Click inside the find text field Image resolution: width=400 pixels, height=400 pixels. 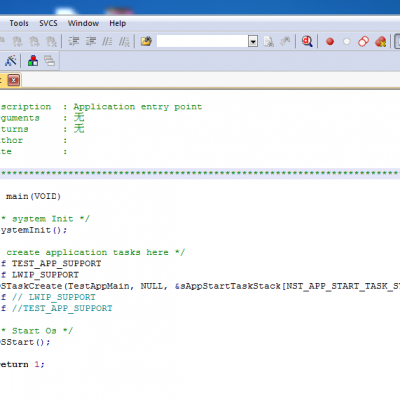tap(203, 42)
